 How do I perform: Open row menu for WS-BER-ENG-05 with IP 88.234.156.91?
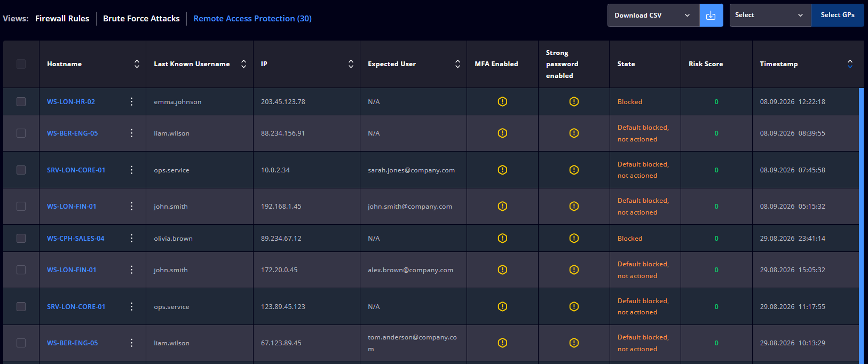point(131,133)
